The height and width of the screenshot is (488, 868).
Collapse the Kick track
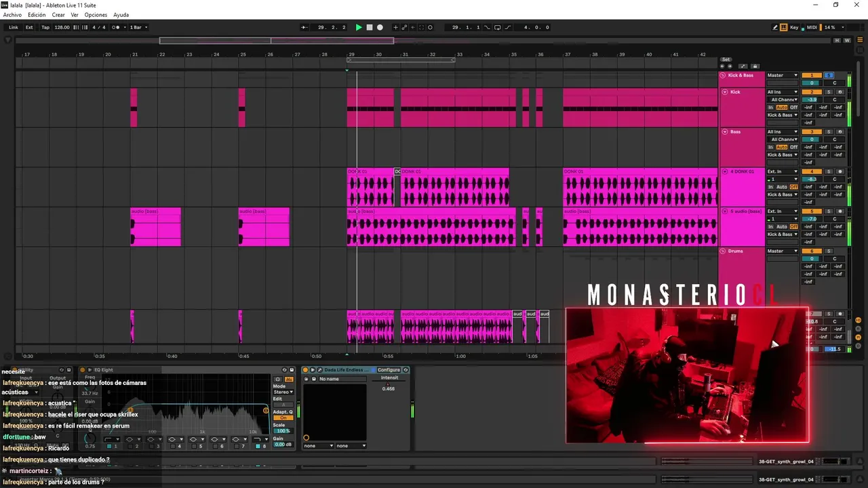click(x=725, y=91)
